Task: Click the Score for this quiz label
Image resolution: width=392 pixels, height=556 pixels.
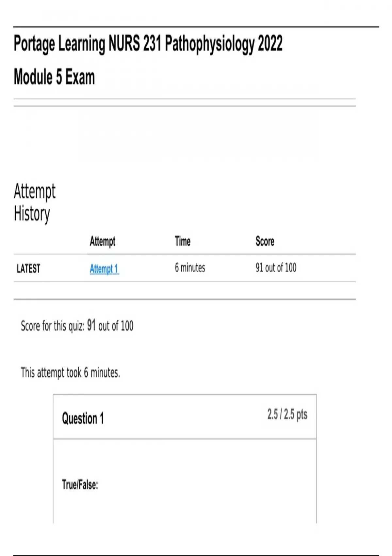Action: click(x=53, y=326)
